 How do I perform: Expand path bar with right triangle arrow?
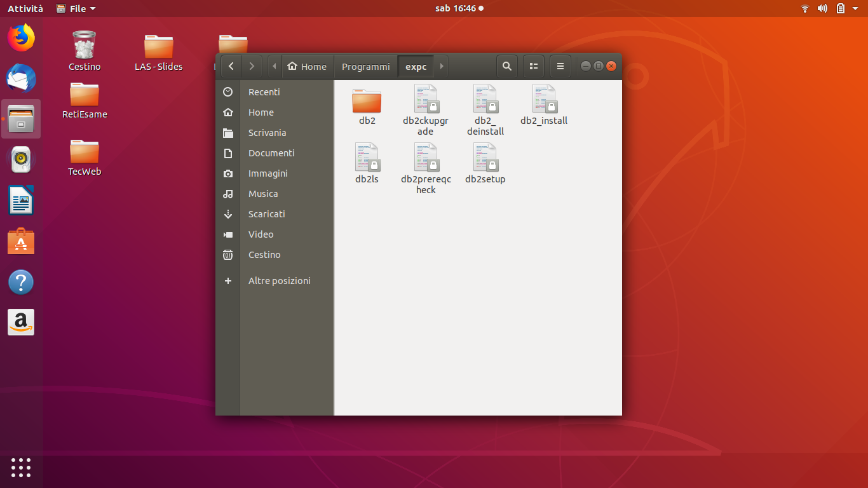(442, 66)
